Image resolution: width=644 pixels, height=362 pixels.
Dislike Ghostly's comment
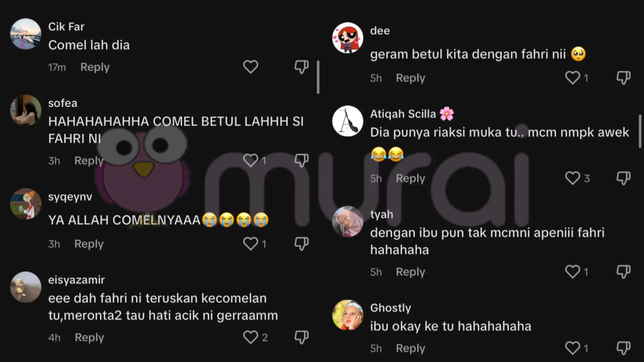623,348
